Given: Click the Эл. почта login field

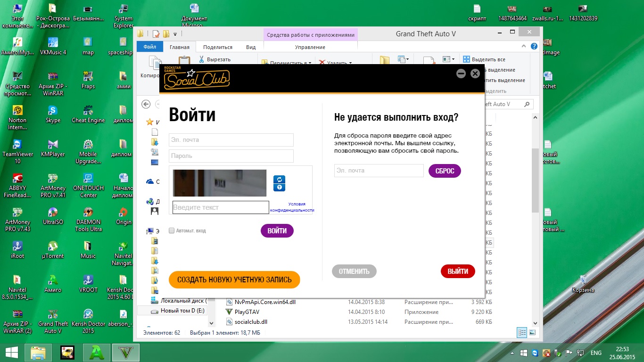Looking at the screenshot, I should pyautogui.click(x=231, y=140).
